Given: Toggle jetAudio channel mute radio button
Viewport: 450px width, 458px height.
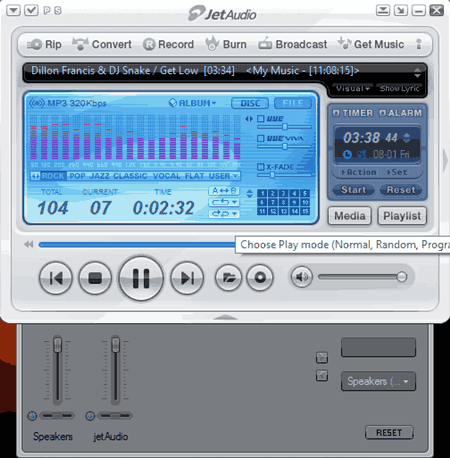Looking at the screenshot, I should coord(90,416).
